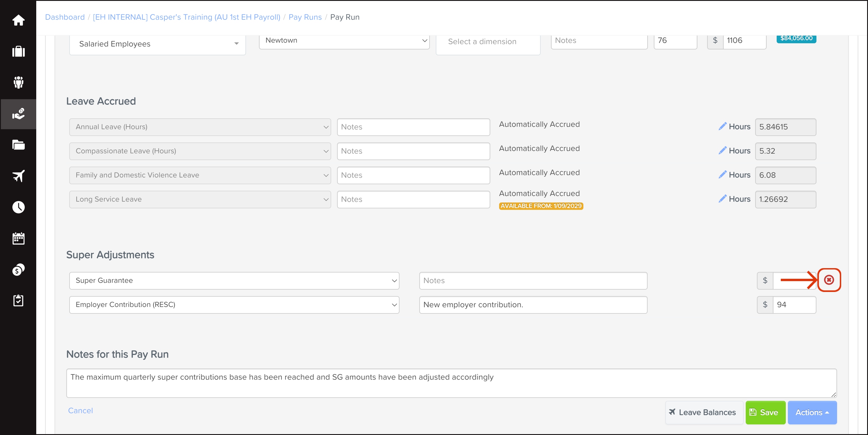Open the people/employees sidebar icon
This screenshot has height=435, width=868.
pyautogui.click(x=18, y=82)
